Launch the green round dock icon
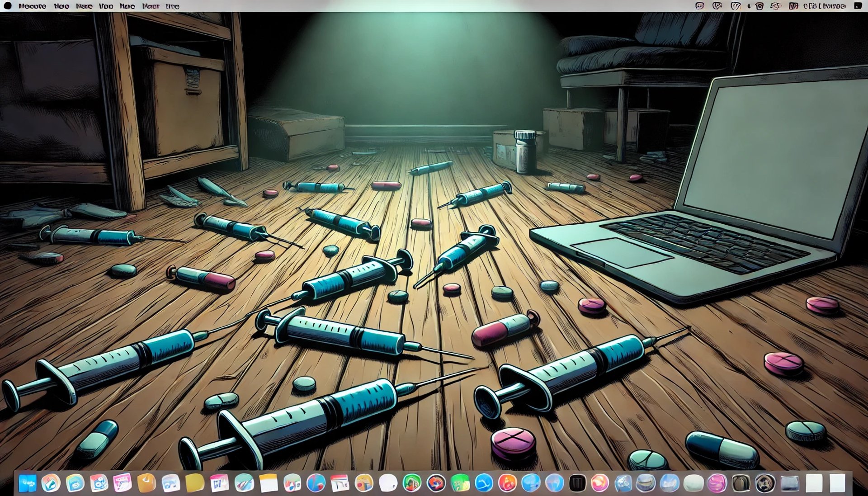868x496 pixels. coord(412,483)
